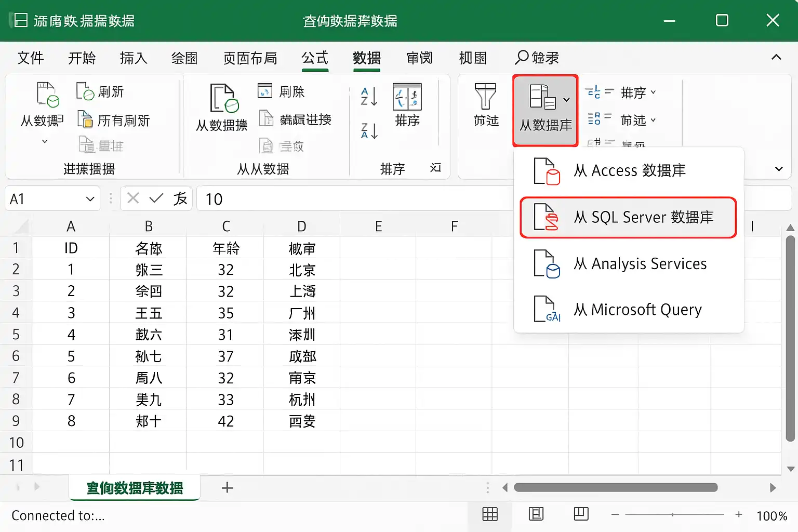798x532 pixels.
Task: Open the 文件 menu tab
Action: coord(31,58)
